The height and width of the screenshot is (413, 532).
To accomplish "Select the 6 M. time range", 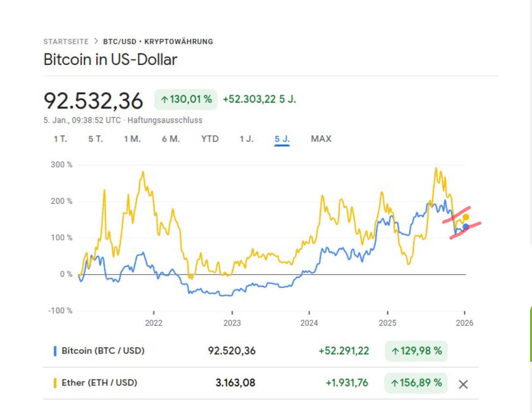I will (x=171, y=139).
